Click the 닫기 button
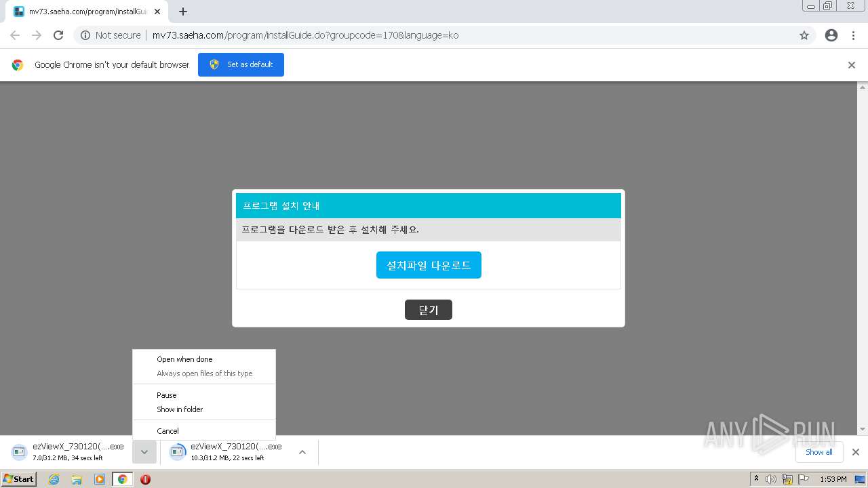Image resolution: width=868 pixels, height=488 pixels. point(429,310)
